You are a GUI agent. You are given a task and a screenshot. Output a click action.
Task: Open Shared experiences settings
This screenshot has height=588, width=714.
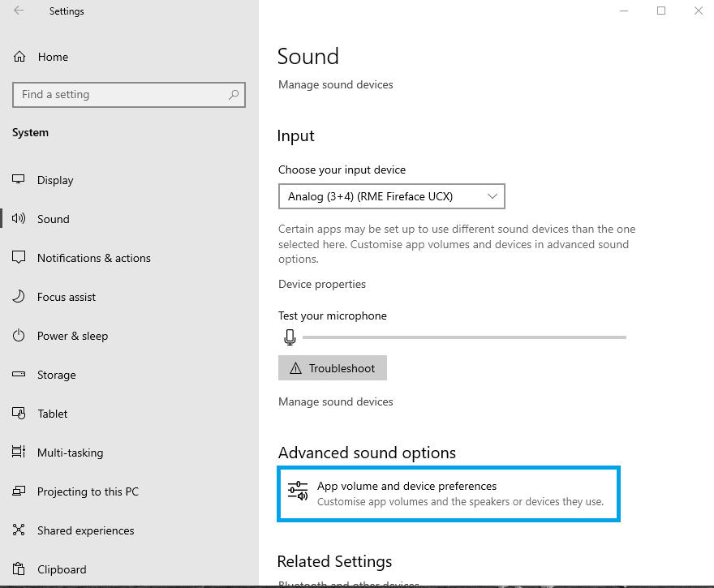pos(85,530)
